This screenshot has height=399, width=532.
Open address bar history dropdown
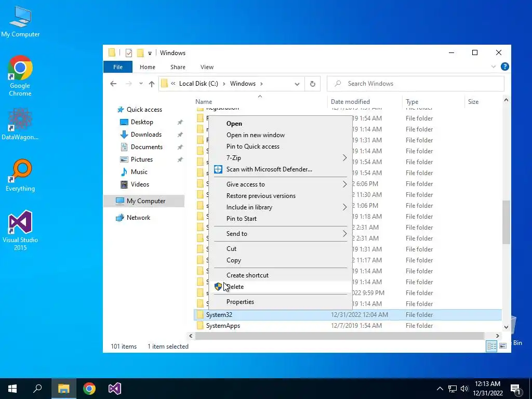tap(297, 84)
